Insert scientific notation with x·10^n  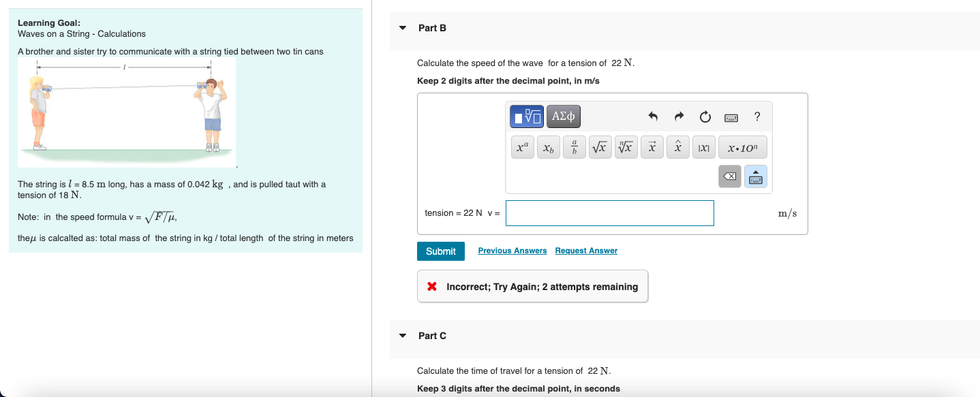pyautogui.click(x=742, y=146)
